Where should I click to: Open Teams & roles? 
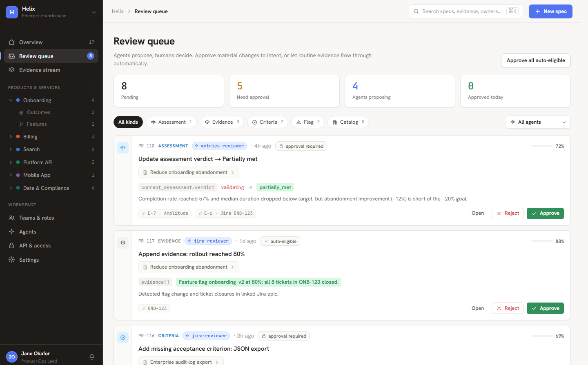pos(51,218)
